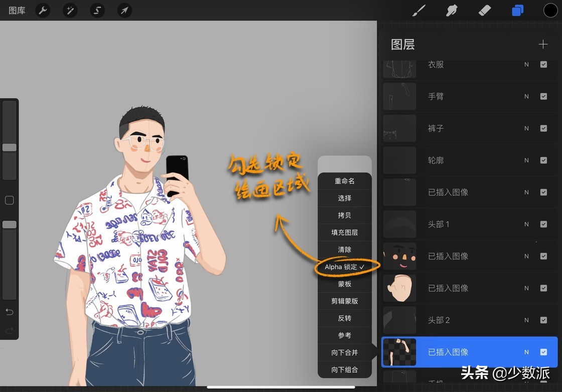Disable Alpha 锁定 in the layer menu
This screenshot has width=562, height=392.
coord(344,267)
